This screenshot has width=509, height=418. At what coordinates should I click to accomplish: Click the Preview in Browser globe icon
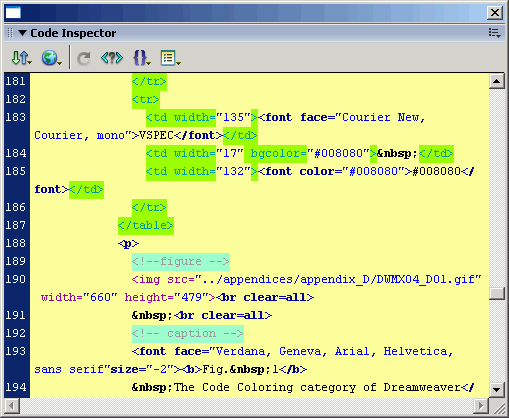tap(51, 58)
